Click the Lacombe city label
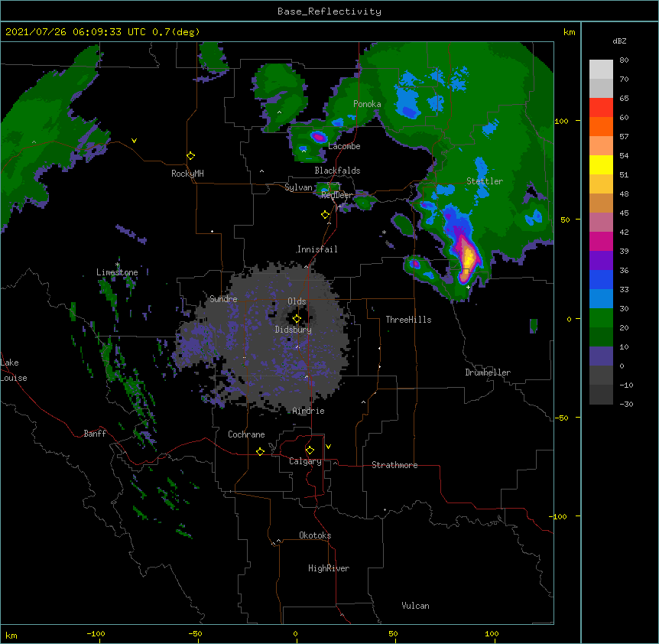 pos(344,146)
